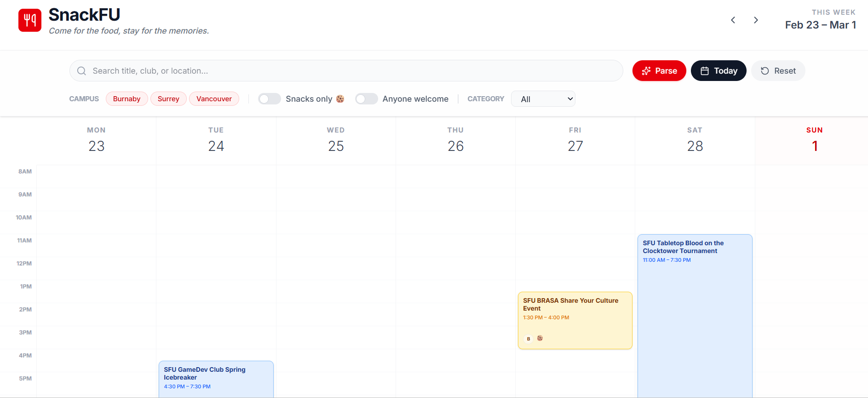Click the tagline "Come for the food" text
This screenshot has width=868, height=398.
[129, 31]
